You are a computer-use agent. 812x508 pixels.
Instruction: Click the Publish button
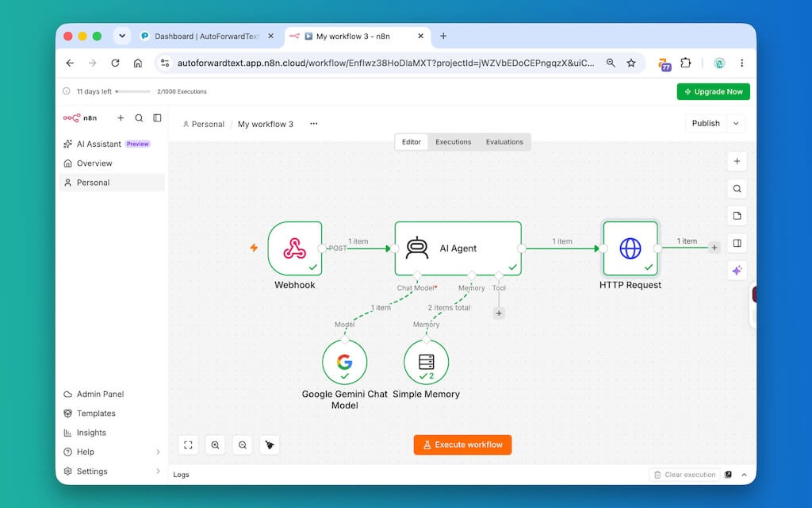706,123
